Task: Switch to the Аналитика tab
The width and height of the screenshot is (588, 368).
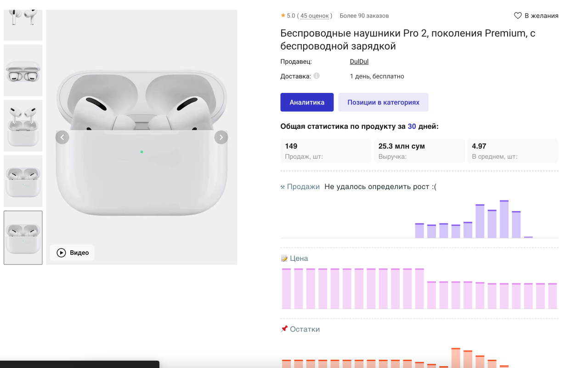Action: pyautogui.click(x=307, y=102)
